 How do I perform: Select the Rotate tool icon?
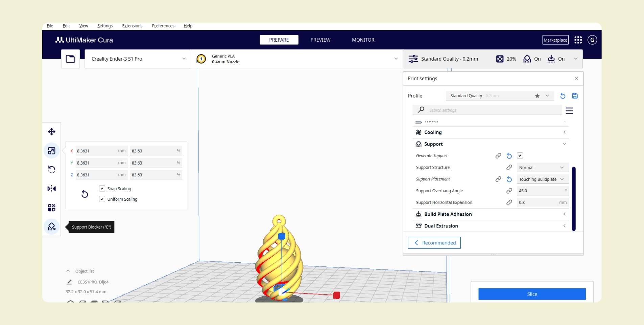pyautogui.click(x=51, y=169)
